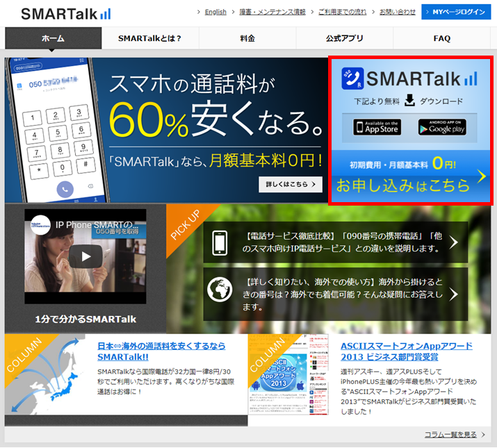Viewport: 497px width, 448px height.
Task: Open the Google Play download badge
Action: click(x=442, y=127)
